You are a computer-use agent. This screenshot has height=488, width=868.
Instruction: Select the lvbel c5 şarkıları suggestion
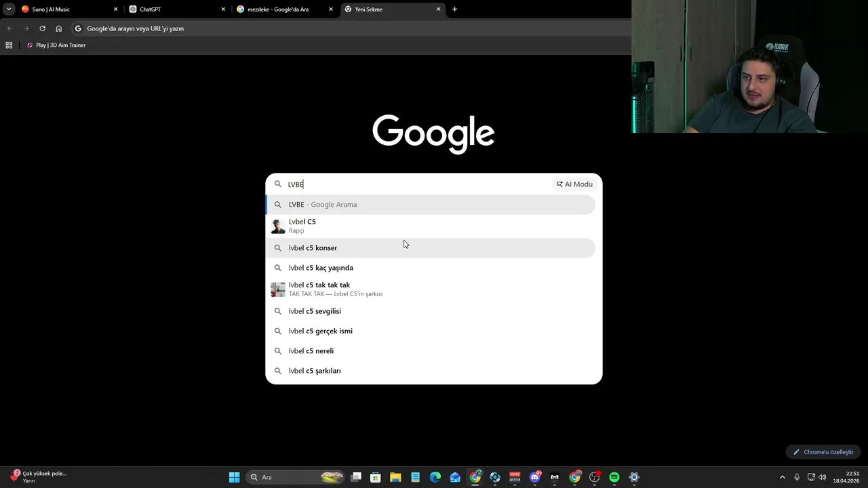[431, 371]
